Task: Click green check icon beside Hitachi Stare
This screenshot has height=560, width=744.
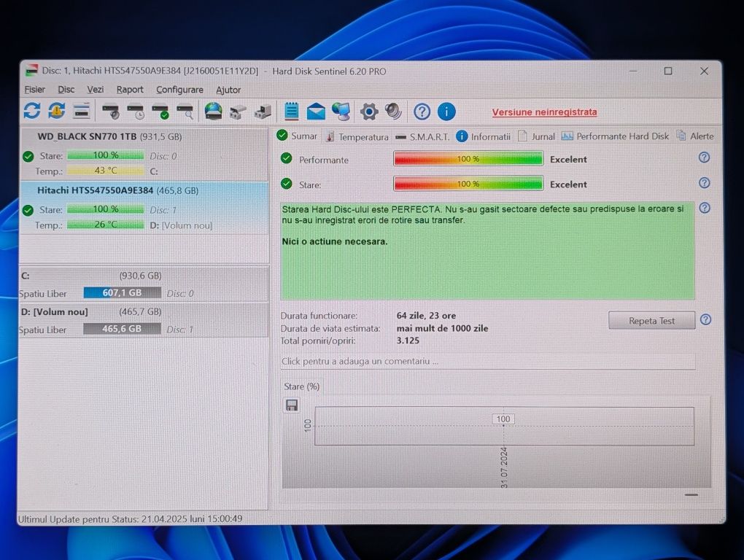Action: [28, 210]
